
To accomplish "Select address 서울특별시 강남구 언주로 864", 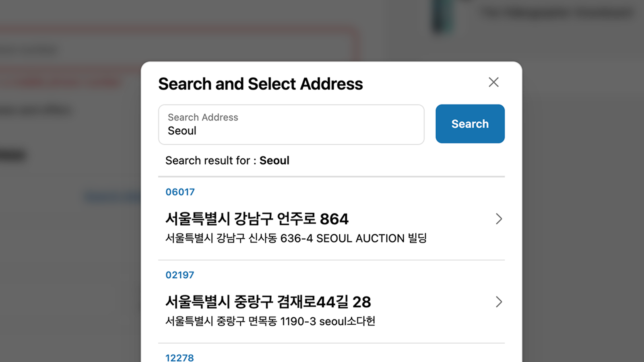I will pos(257,219).
